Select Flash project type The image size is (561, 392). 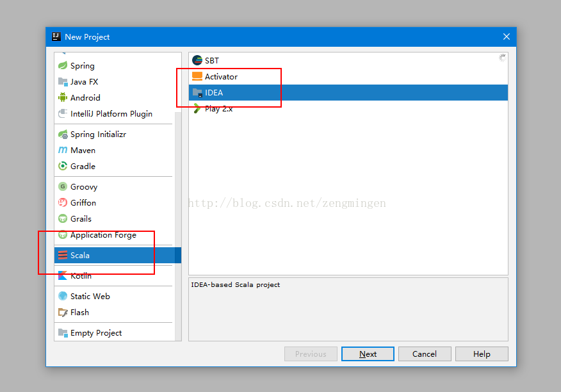115,312
